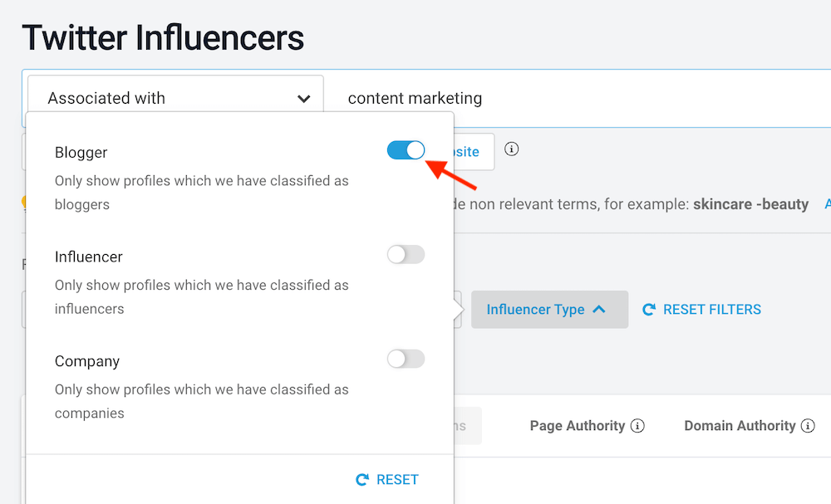Click the blue link at the right edge

(x=827, y=203)
